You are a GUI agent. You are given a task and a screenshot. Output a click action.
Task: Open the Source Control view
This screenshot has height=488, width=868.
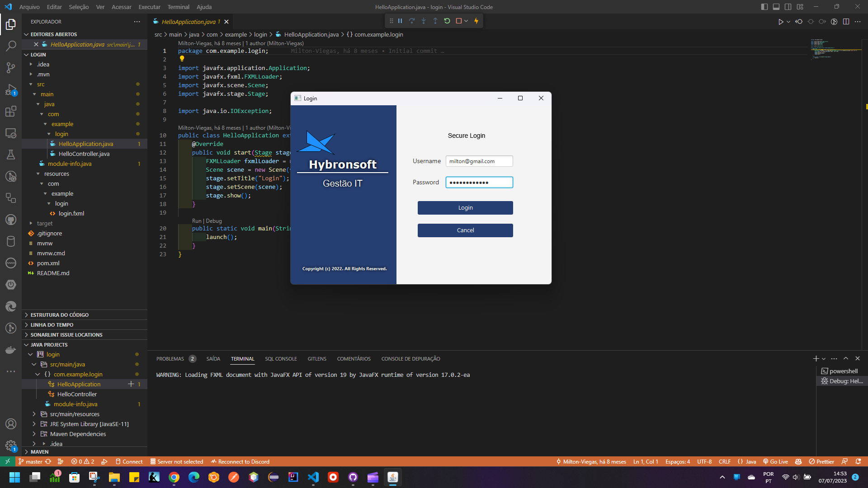coord(11,67)
